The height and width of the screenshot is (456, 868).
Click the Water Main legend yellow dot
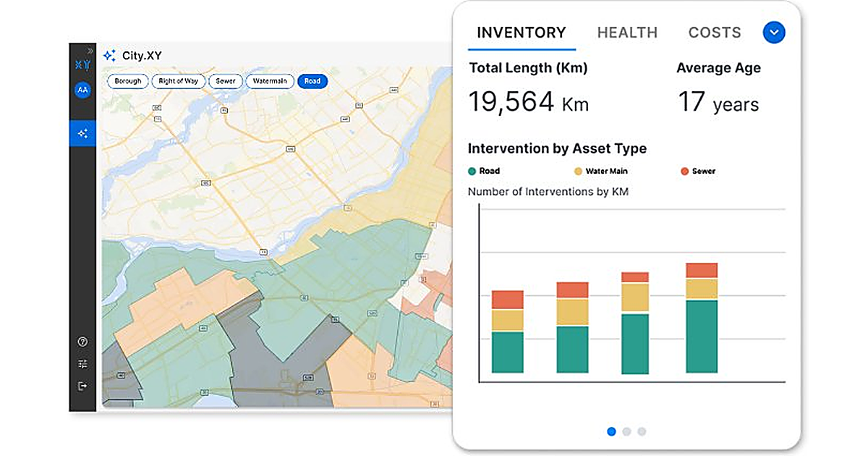click(578, 172)
